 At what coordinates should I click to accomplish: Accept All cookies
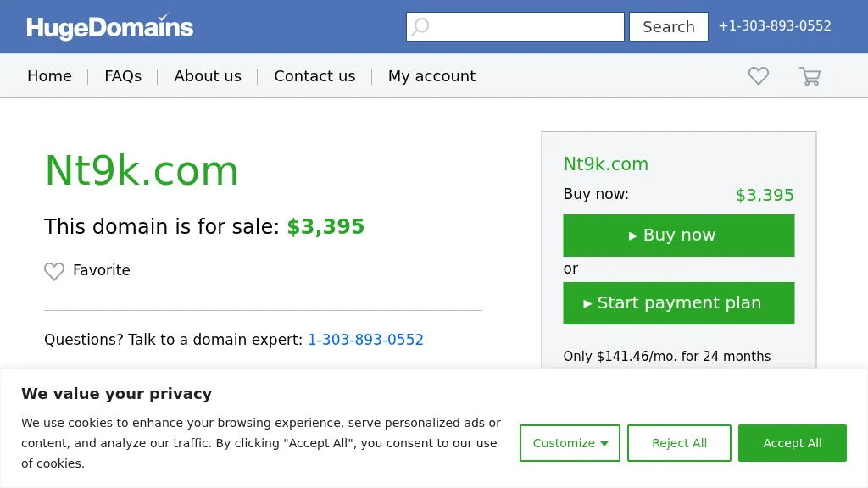(793, 442)
